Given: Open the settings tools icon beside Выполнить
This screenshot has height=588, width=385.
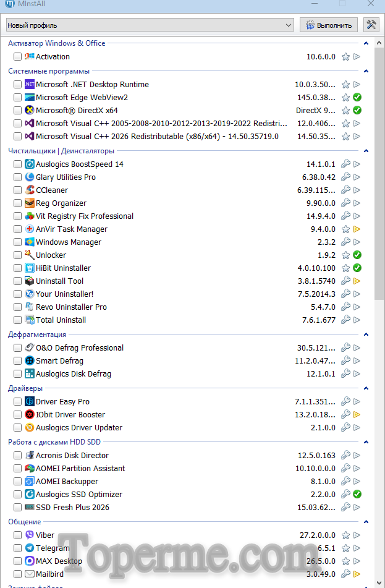Looking at the screenshot, I should (x=371, y=25).
